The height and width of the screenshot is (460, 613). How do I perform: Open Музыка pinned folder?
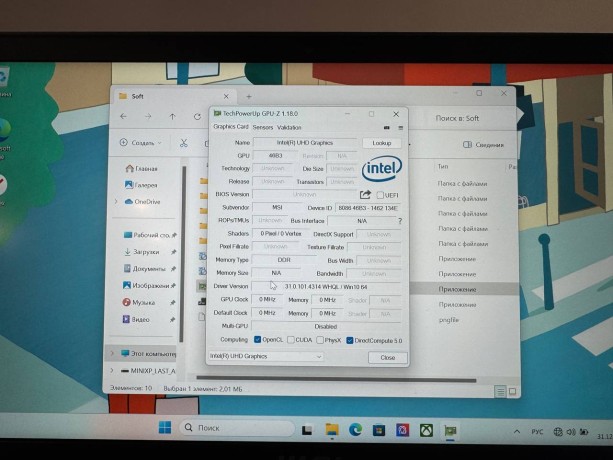click(149, 302)
